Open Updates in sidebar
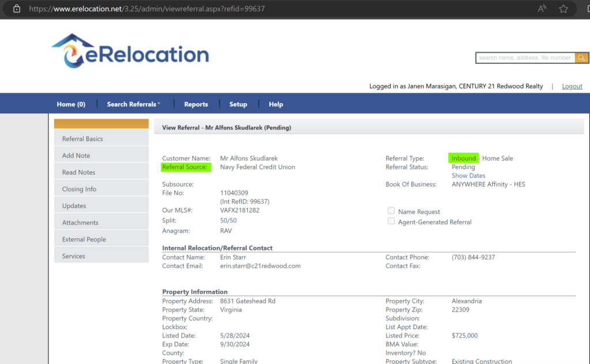The image size is (590, 364). (x=101, y=206)
